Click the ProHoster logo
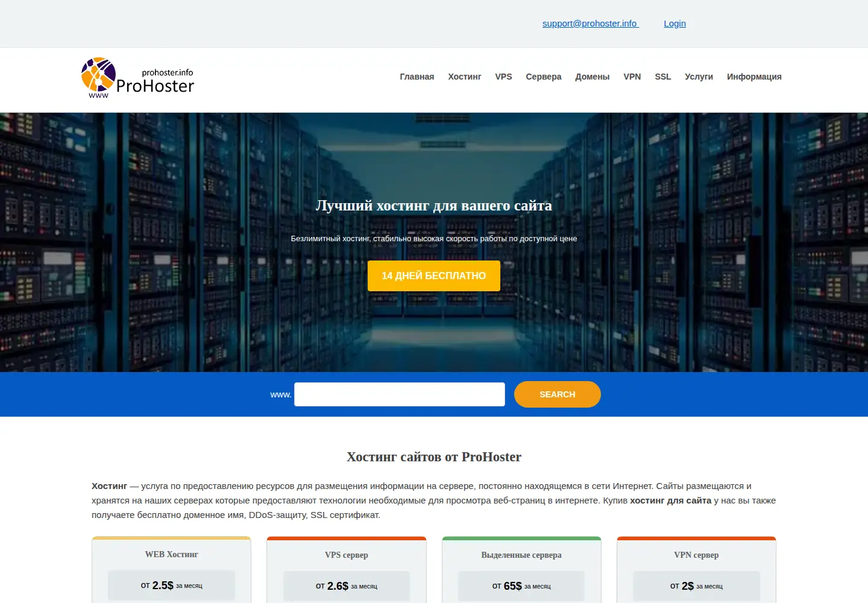This screenshot has height=603, width=868. pos(137,78)
